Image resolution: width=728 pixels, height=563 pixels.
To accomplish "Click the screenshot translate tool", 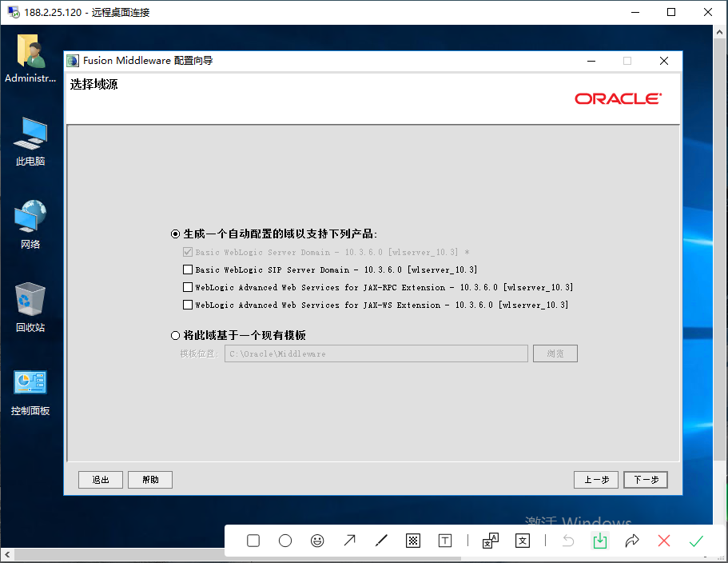I will [491, 541].
